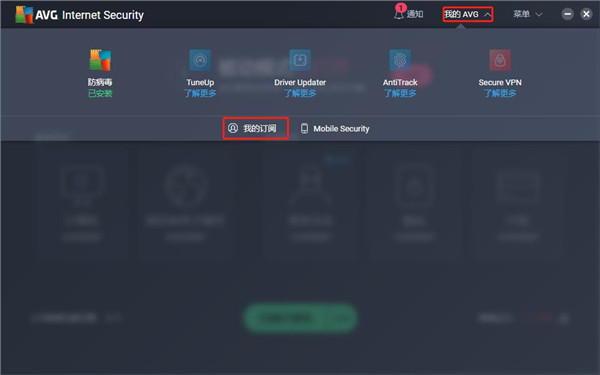Click the TuneUp product name
The width and height of the screenshot is (600, 375).
[x=200, y=82]
